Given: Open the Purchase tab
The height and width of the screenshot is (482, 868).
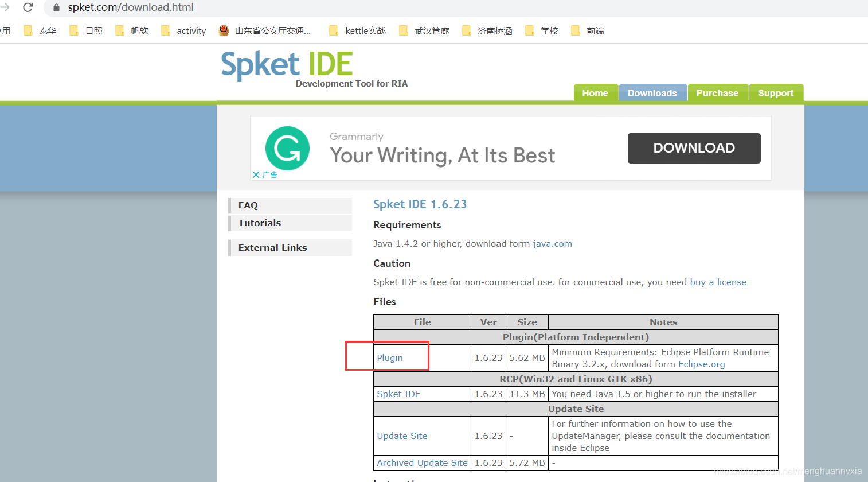Looking at the screenshot, I should [717, 92].
